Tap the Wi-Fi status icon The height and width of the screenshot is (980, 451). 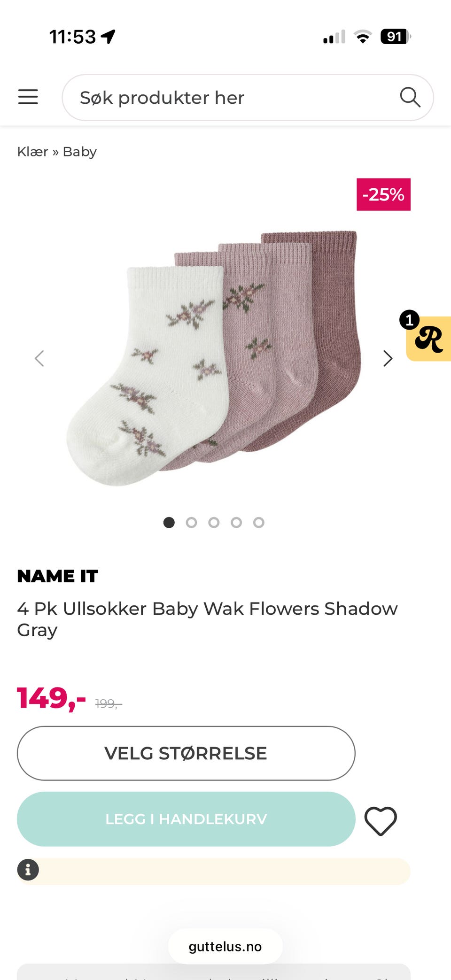(363, 37)
